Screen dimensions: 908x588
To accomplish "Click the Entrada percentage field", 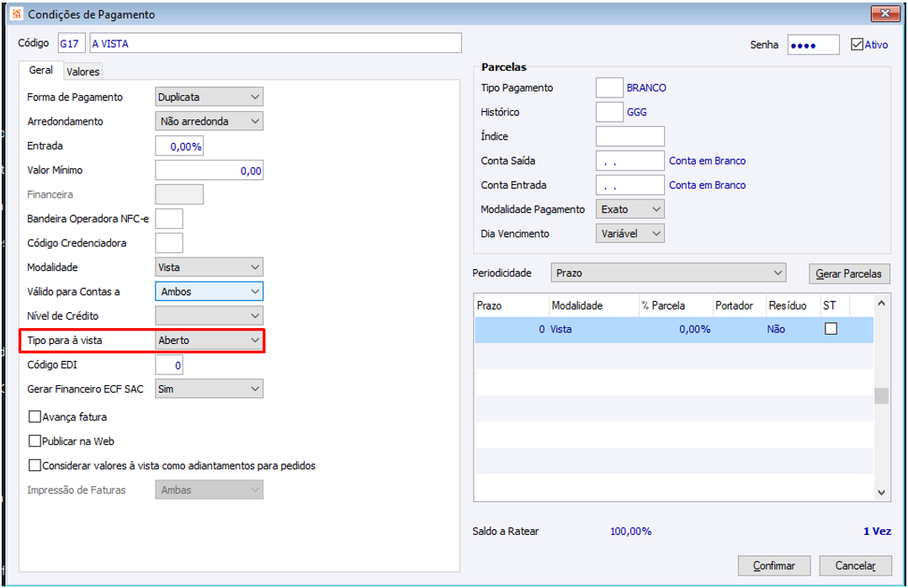I will point(179,146).
